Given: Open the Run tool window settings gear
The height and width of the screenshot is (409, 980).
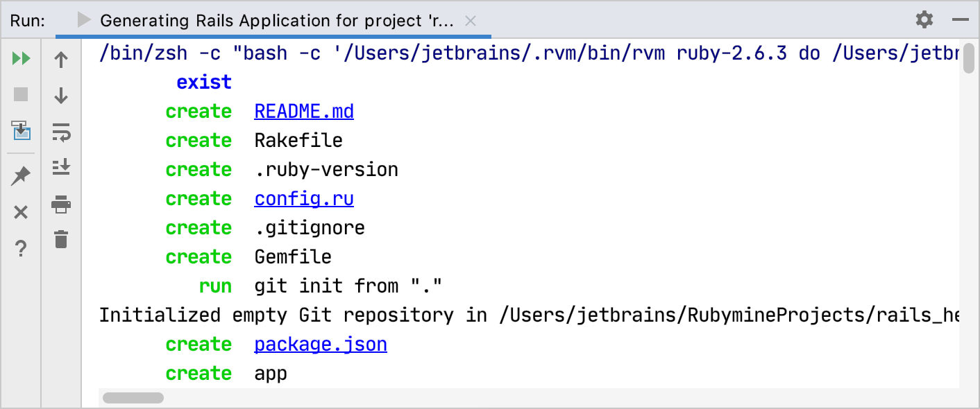Looking at the screenshot, I should [x=924, y=20].
